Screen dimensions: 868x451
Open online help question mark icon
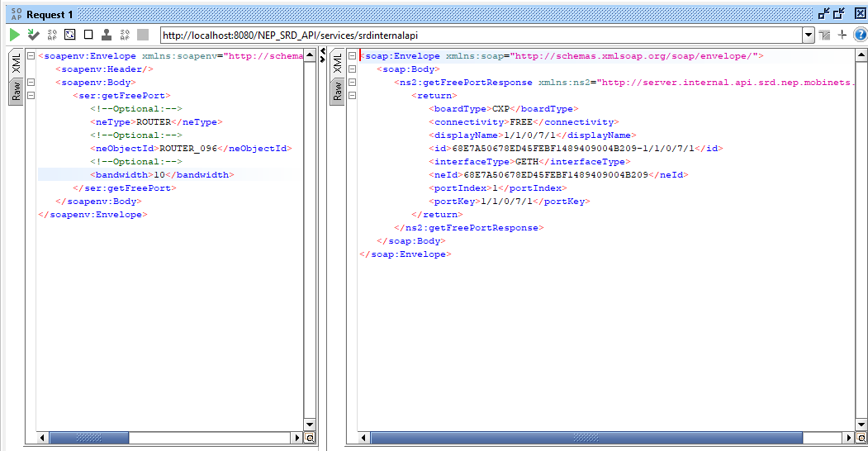[859, 35]
